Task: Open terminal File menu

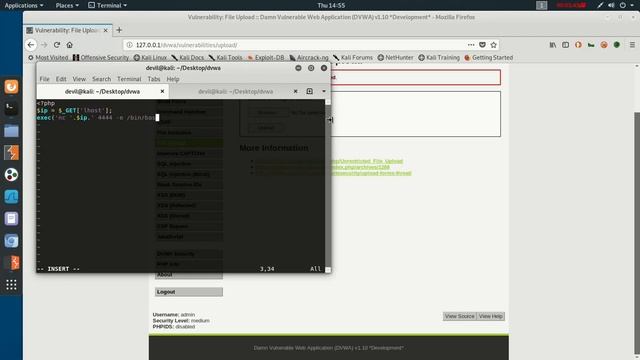Action: 44,79
